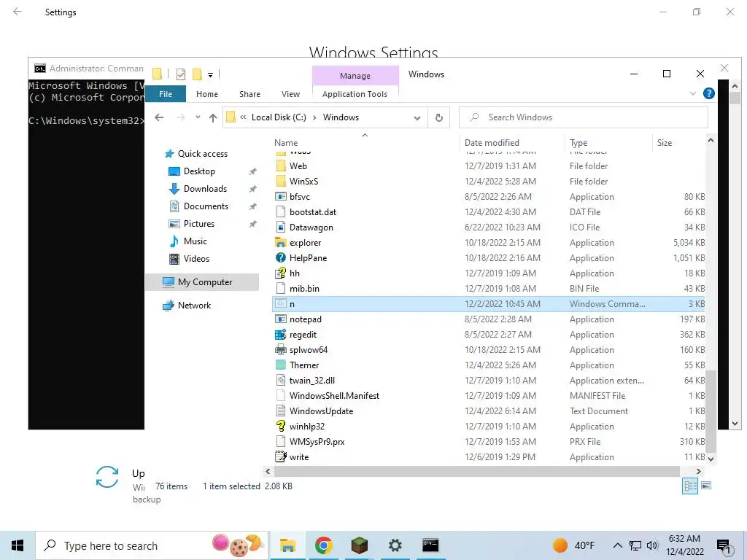
Task: Select the notepad application icon
Action: [x=281, y=319]
